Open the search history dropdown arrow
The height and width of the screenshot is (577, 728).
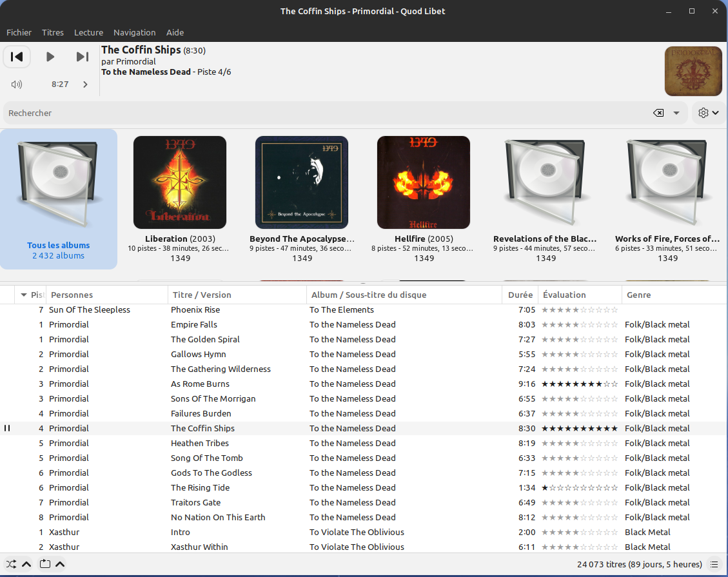click(x=676, y=113)
